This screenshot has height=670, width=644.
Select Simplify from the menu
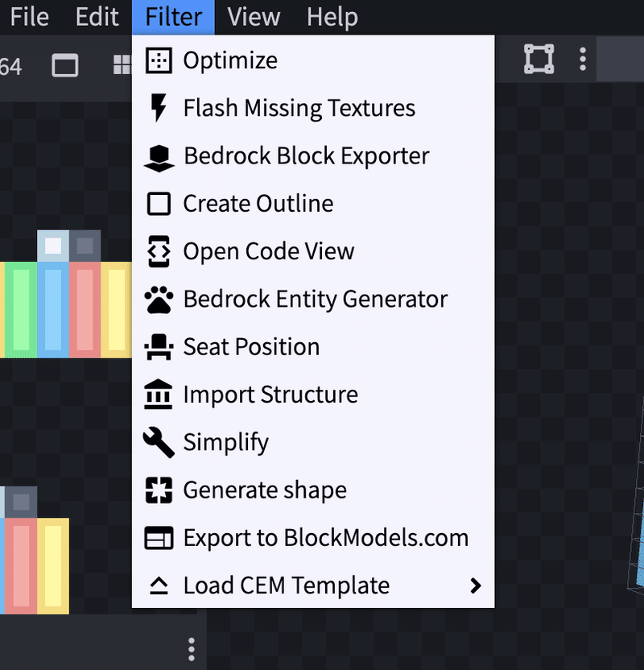point(313,442)
